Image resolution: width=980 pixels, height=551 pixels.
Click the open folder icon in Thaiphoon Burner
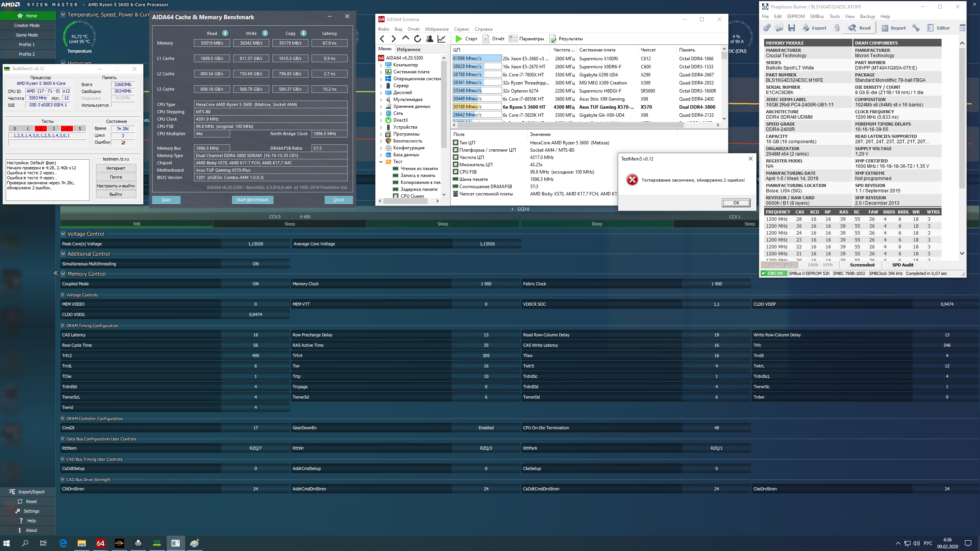pos(779,28)
